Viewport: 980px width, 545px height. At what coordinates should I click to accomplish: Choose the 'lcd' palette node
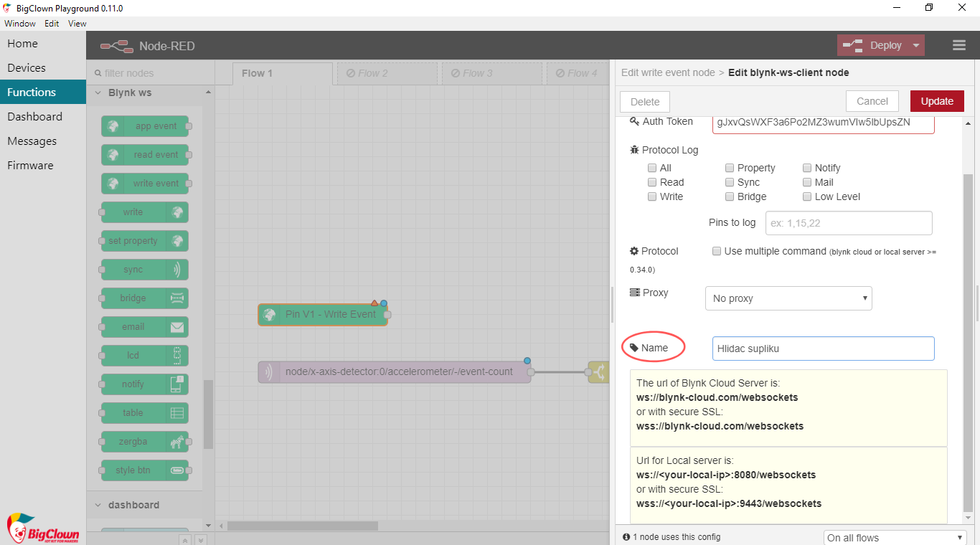click(145, 356)
